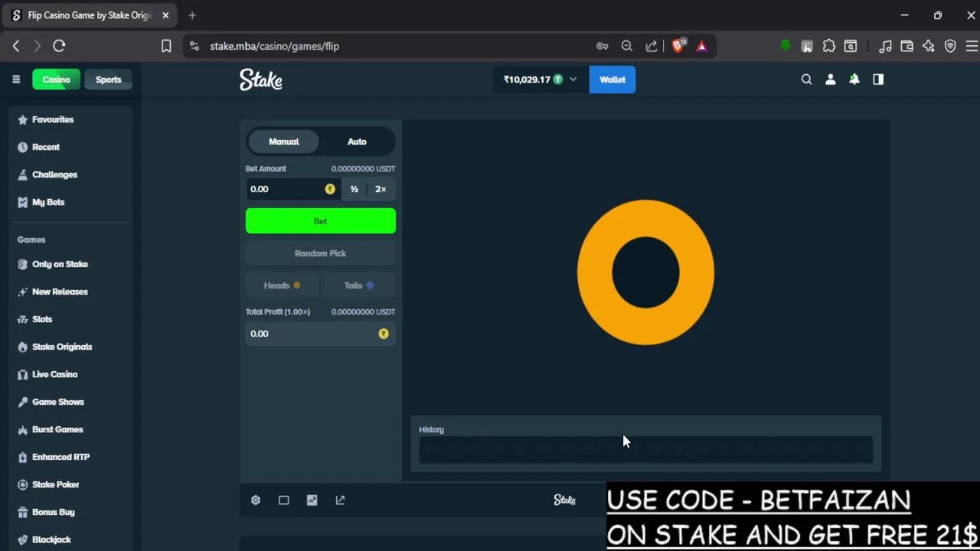The image size is (980, 551).
Task: Open Game Shows category
Action: coord(58,402)
